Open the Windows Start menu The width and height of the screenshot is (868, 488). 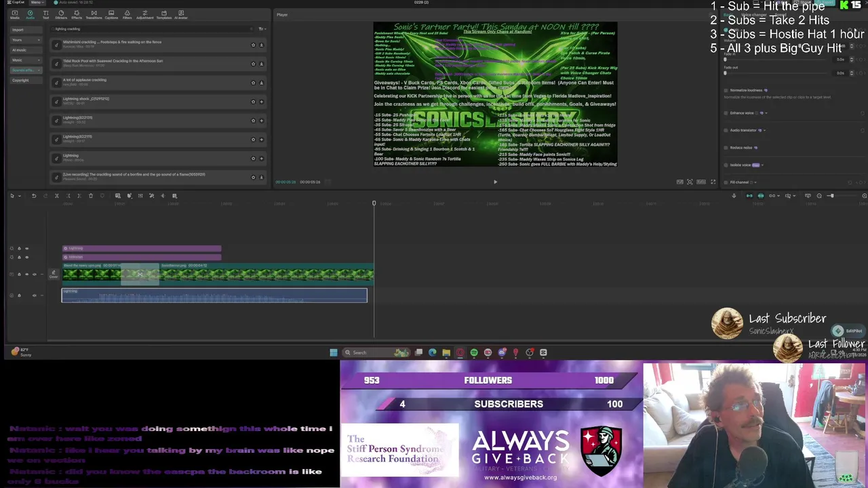(x=334, y=352)
